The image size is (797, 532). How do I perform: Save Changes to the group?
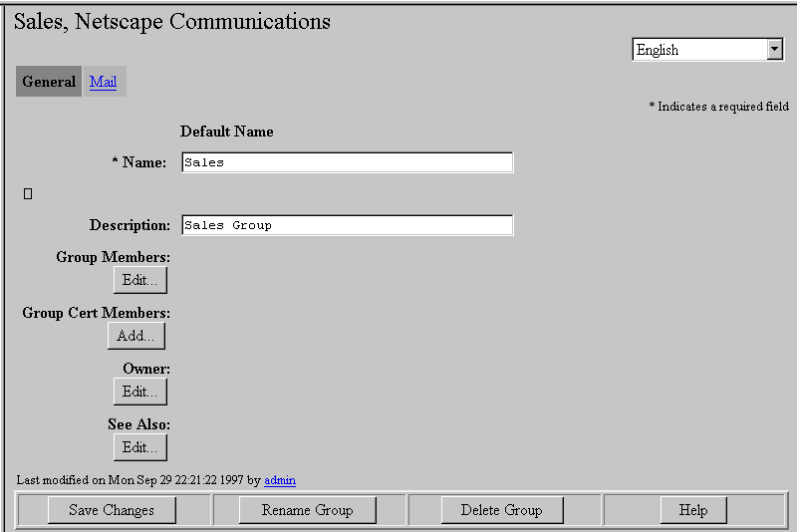pos(112,510)
